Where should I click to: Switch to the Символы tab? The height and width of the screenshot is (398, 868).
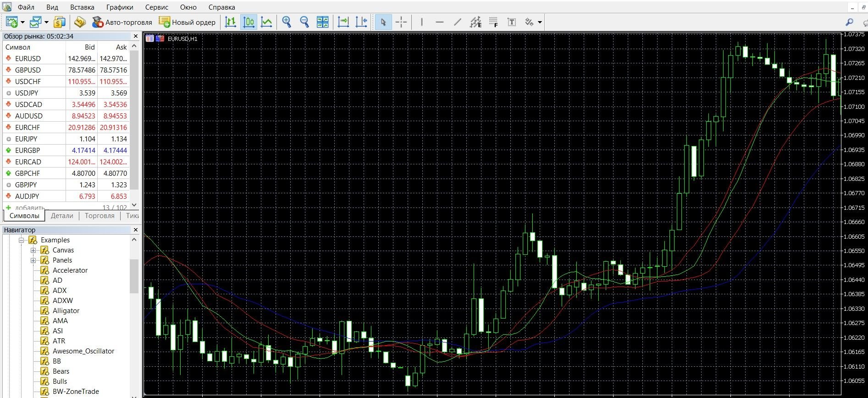24,216
